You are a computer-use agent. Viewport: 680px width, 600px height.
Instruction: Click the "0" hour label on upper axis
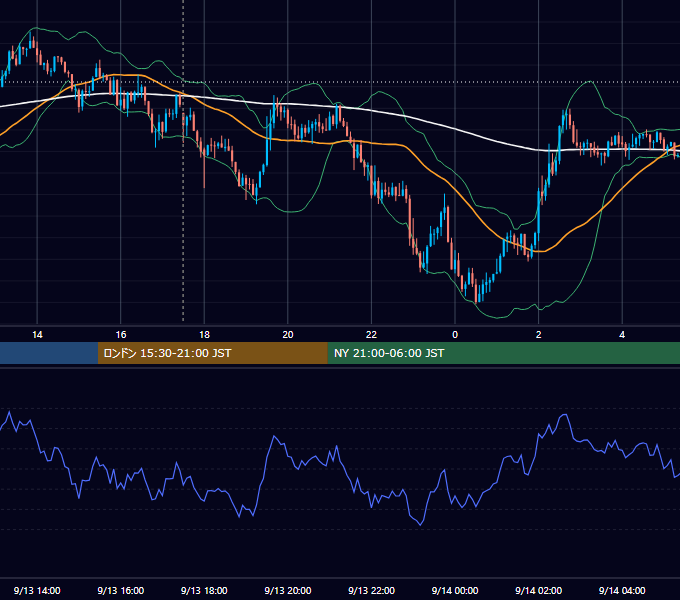coord(455,335)
